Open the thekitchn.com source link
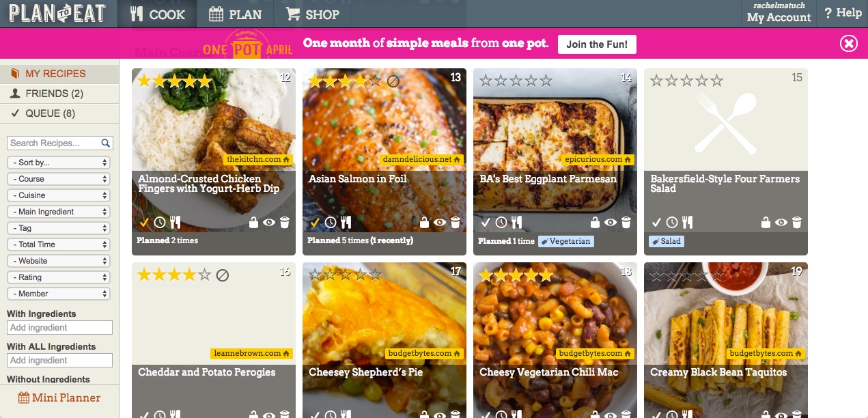 click(258, 159)
